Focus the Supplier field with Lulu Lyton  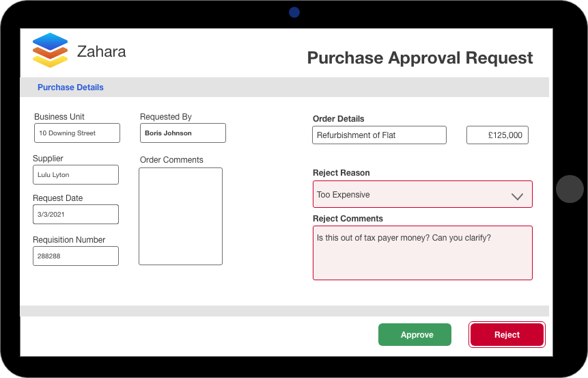tap(75, 175)
